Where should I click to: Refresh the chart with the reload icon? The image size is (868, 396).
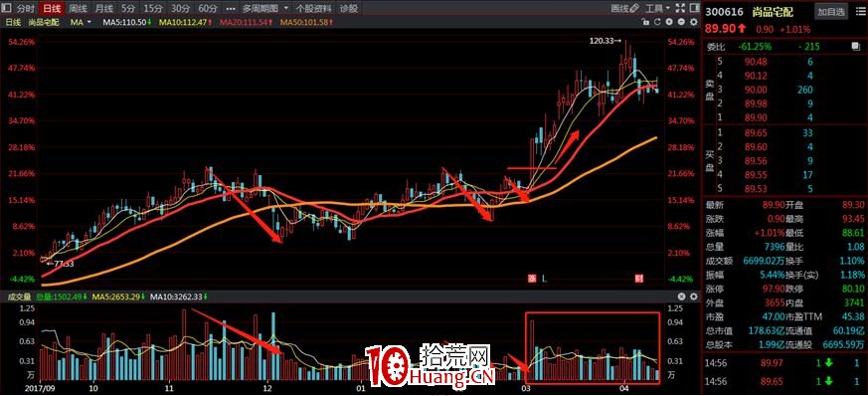point(656,22)
